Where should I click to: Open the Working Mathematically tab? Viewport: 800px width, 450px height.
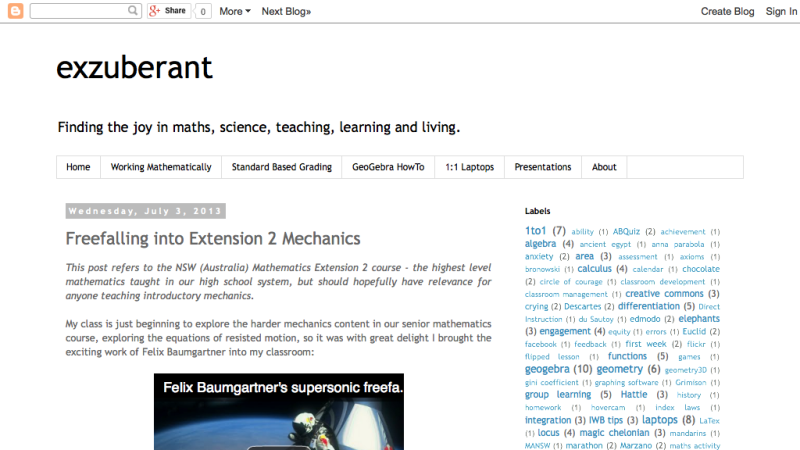[x=161, y=167]
